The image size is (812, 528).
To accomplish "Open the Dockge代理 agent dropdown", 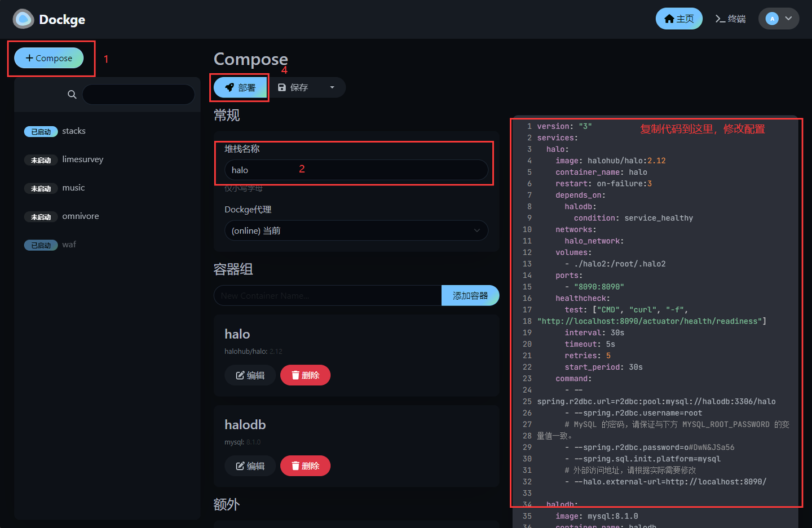I will click(356, 230).
